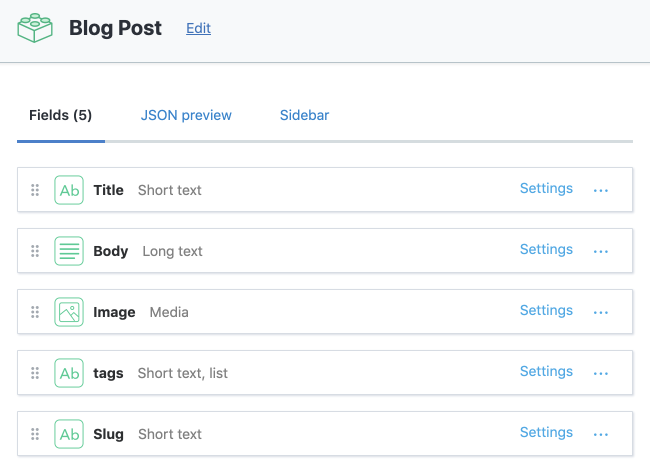
Task: Open the three-dot menu for Body field
Action: (x=601, y=252)
